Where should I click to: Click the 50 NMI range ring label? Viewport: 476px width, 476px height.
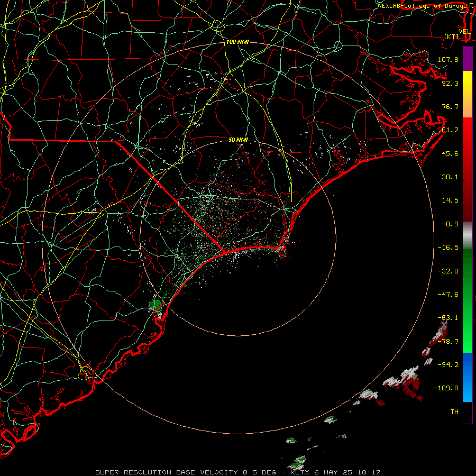238,140
